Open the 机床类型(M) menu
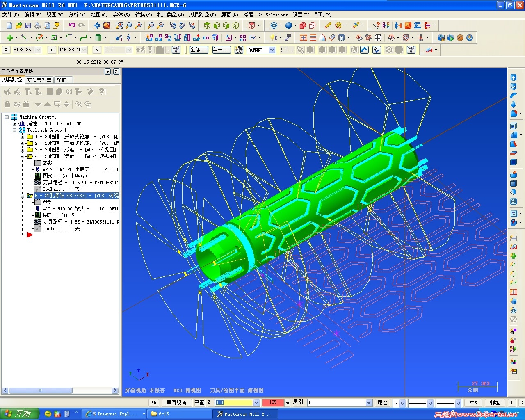Screen dimensions: 525x420 coord(171,15)
